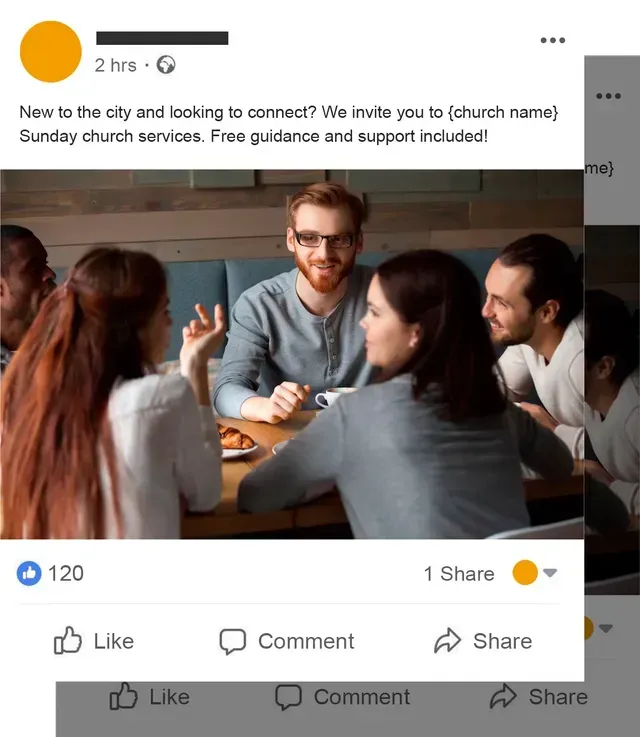Open the 1 Share count link
Screen dimensions: 640x737
(459, 573)
